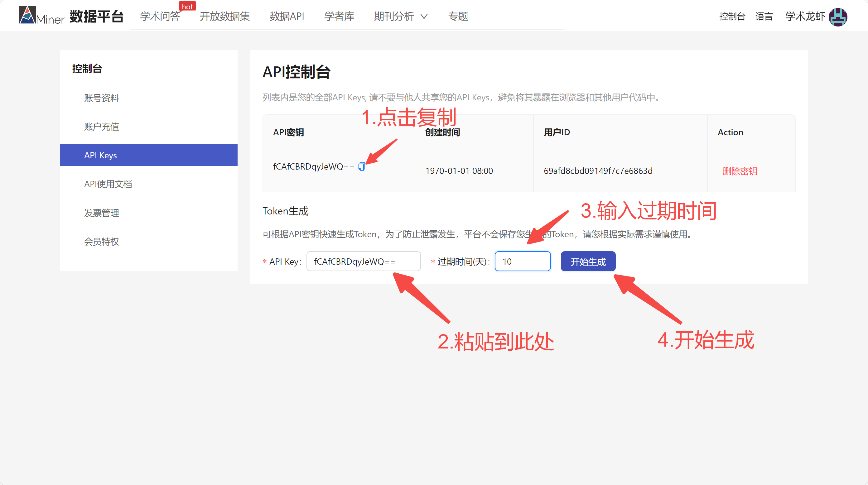Click the red 删除密钥 link
The image size is (868, 485).
click(x=740, y=171)
